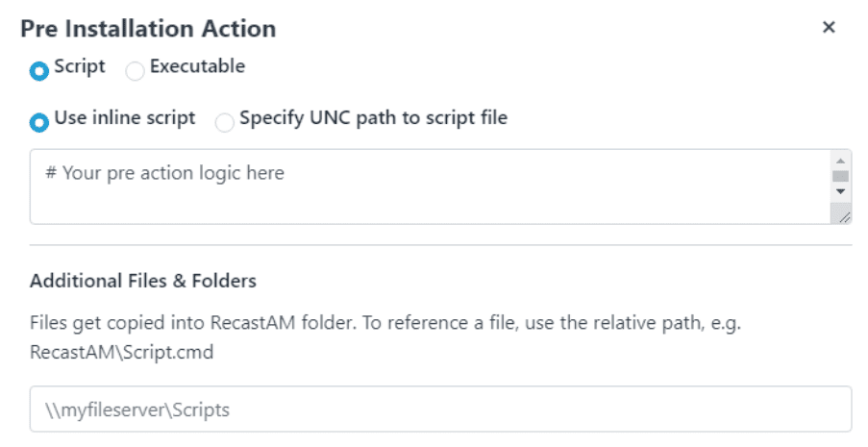Select the Script radio button
The image size is (868, 447).
39,70
